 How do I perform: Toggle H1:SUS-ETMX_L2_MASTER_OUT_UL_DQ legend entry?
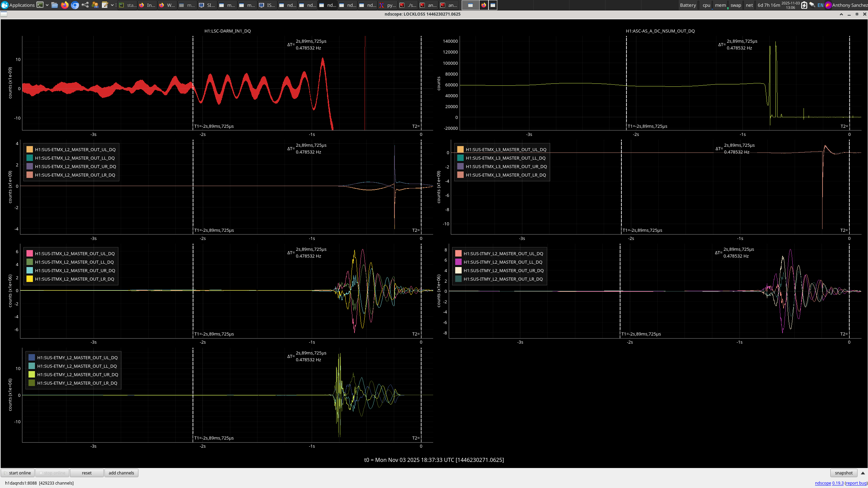(75, 149)
